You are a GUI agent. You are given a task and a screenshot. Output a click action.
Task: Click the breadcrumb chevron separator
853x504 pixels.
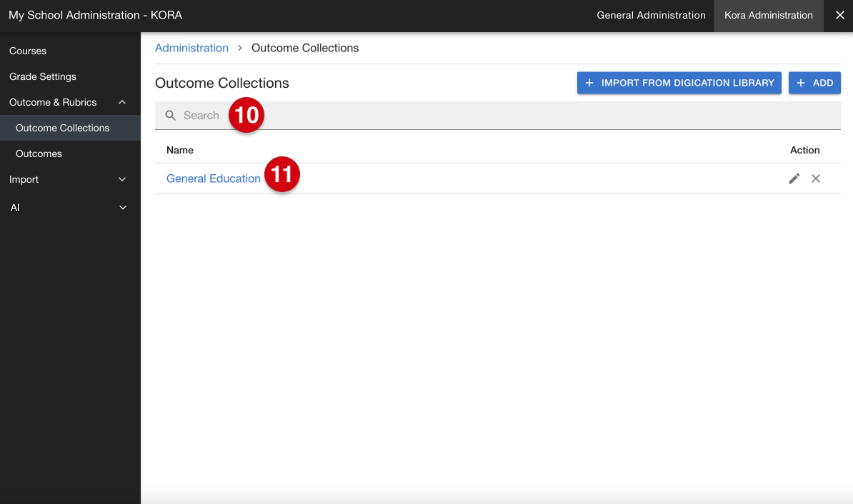pos(240,48)
